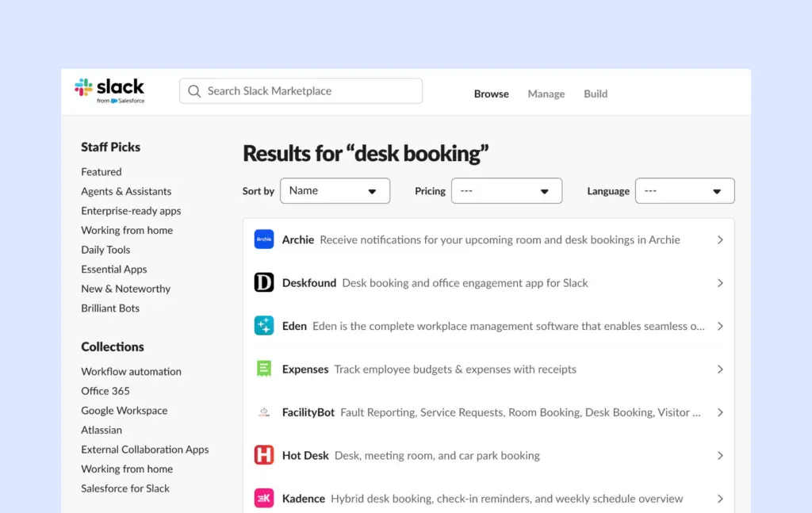
Task: Click the chevron on the Hot Desk row
Action: (x=720, y=456)
